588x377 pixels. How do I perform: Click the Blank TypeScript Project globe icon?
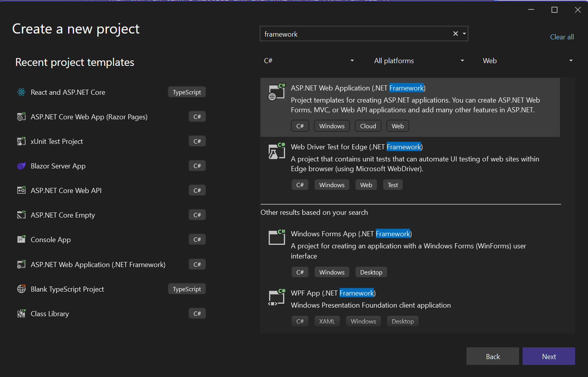pos(21,289)
